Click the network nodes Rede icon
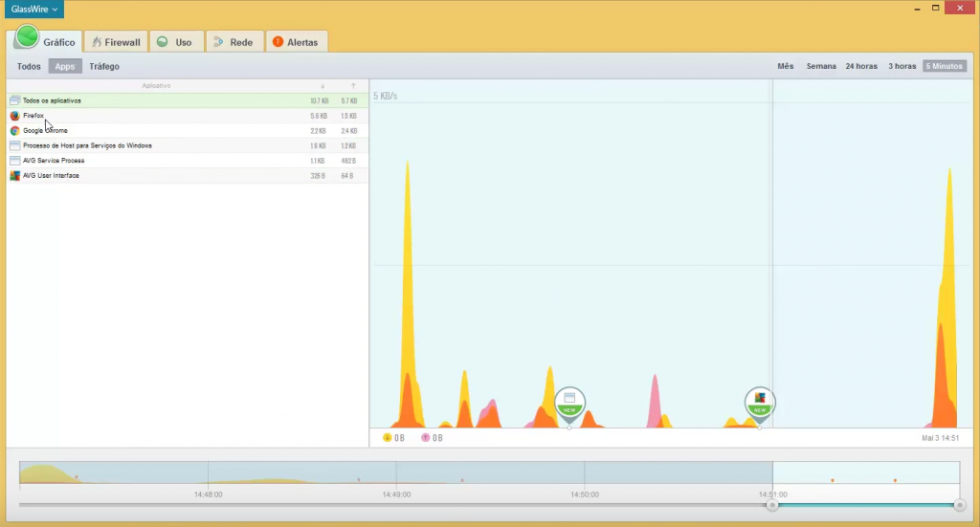The image size is (980, 527). coord(218,42)
